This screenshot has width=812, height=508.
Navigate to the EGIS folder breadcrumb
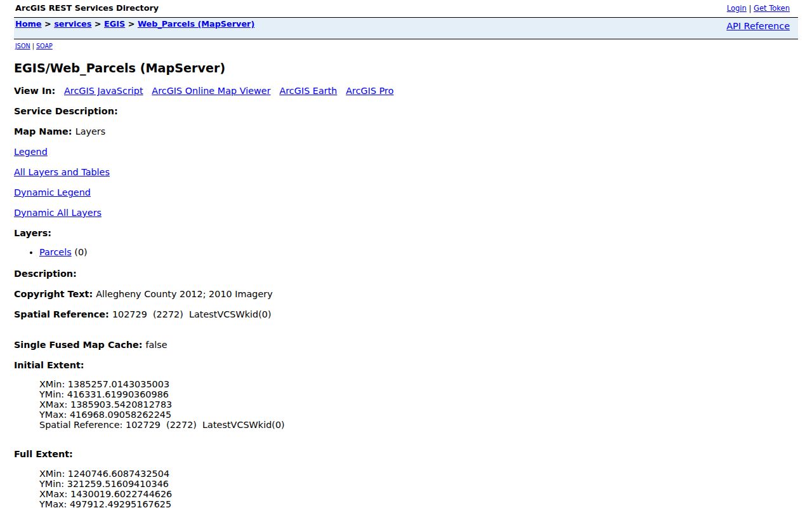[115, 24]
